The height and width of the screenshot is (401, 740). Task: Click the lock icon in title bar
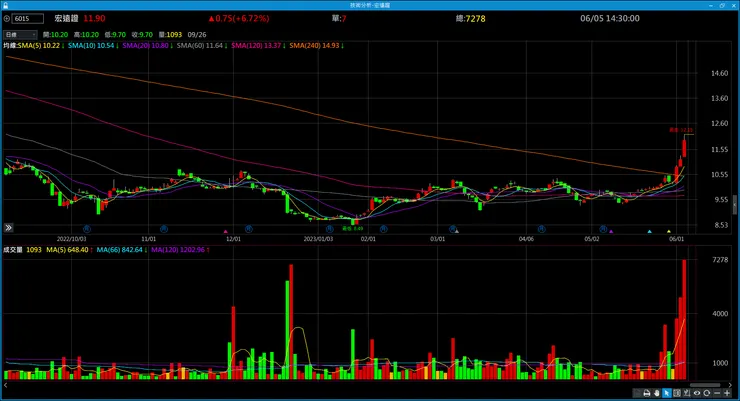click(5, 5)
